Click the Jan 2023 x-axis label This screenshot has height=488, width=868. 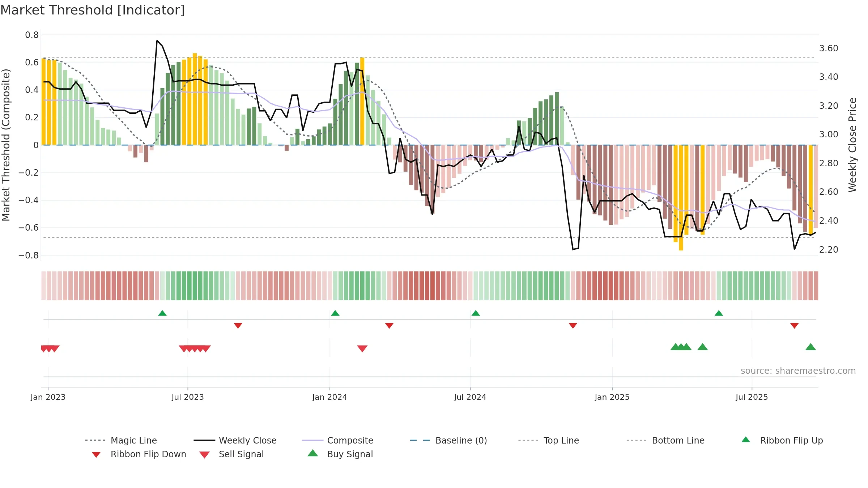click(x=48, y=397)
